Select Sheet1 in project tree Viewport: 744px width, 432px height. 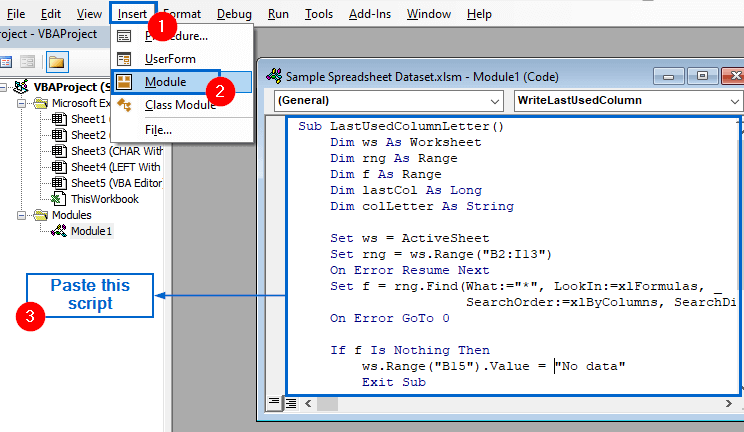[x=88, y=119]
